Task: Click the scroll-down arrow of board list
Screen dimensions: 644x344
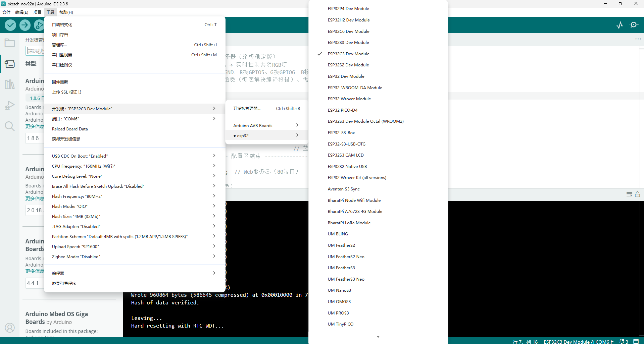Action: 378,337
